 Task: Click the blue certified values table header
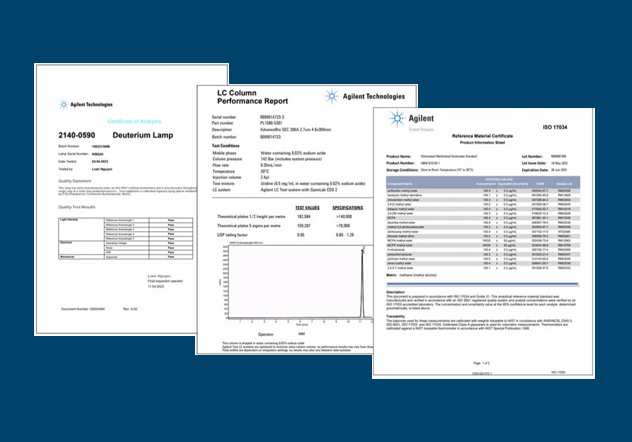click(x=483, y=182)
